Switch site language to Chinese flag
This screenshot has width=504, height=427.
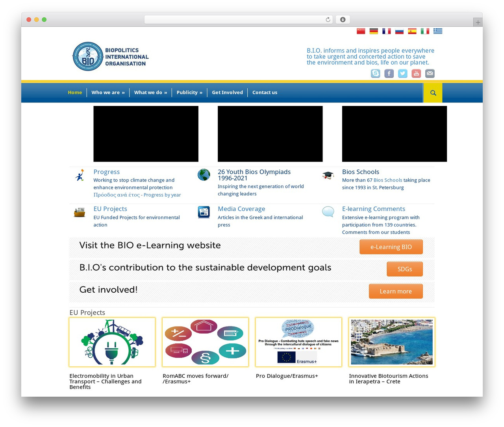coord(361,31)
